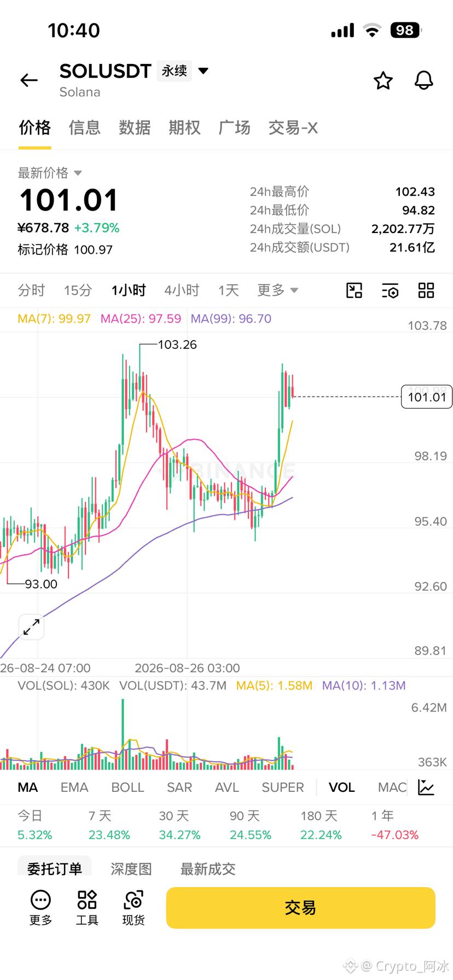
Task: Switch to the 数据 tab
Action: [x=135, y=128]
